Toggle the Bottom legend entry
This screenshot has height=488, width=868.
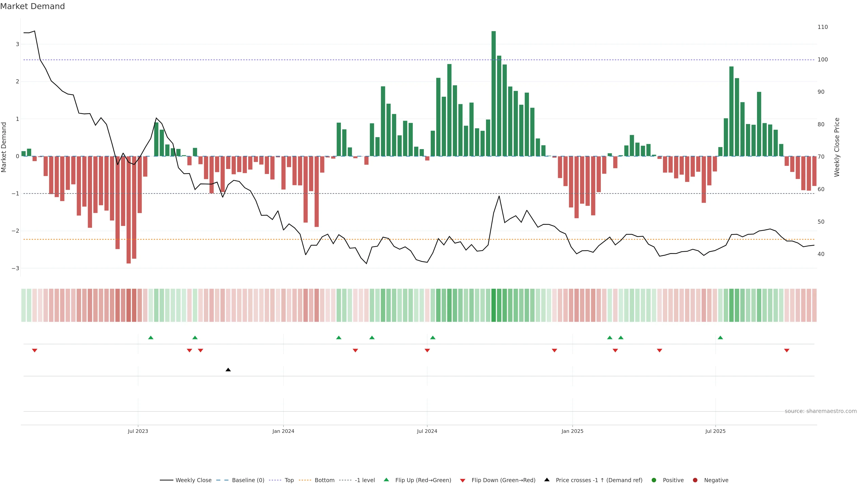point(324,480)
